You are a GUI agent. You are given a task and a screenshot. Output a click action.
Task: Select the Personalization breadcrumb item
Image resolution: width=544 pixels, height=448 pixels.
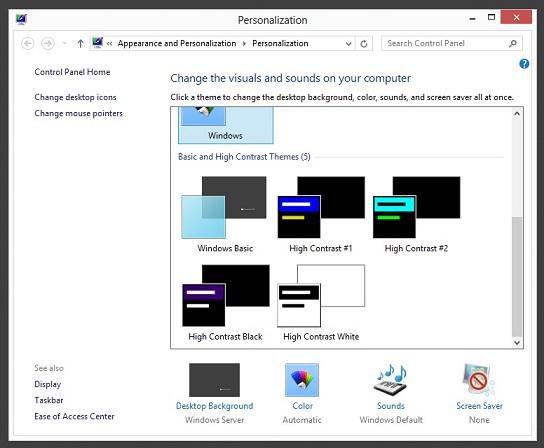(x=280, y=43)
